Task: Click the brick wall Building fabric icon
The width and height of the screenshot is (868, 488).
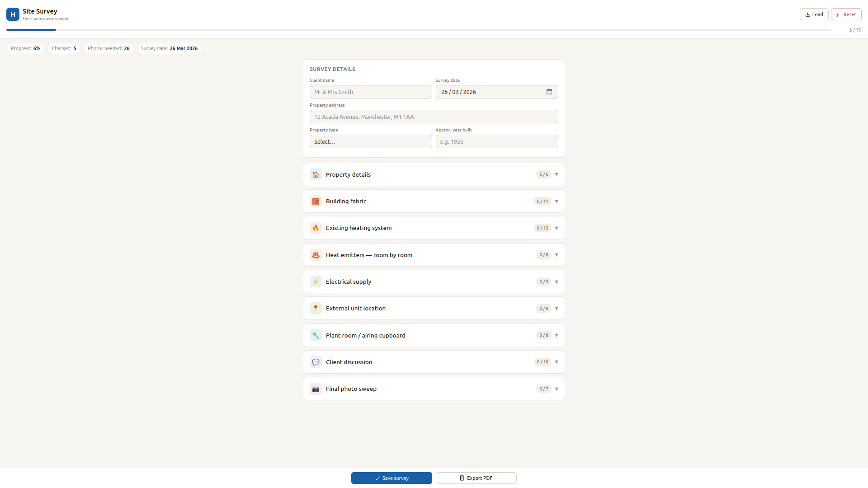Action: 316,201
